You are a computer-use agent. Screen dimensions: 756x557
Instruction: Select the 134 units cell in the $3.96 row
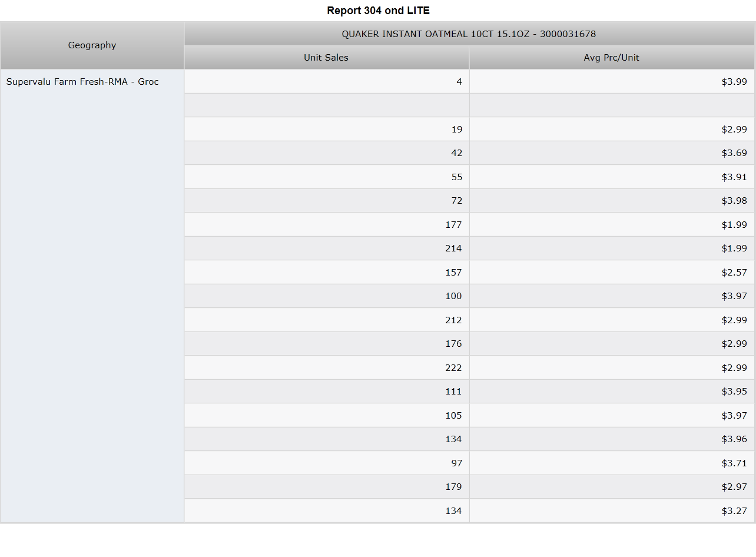coord(327,439)
